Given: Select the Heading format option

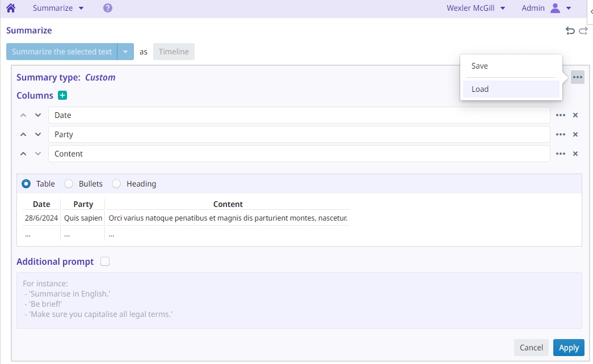Looking at the screenshot, I should (116, 184).
